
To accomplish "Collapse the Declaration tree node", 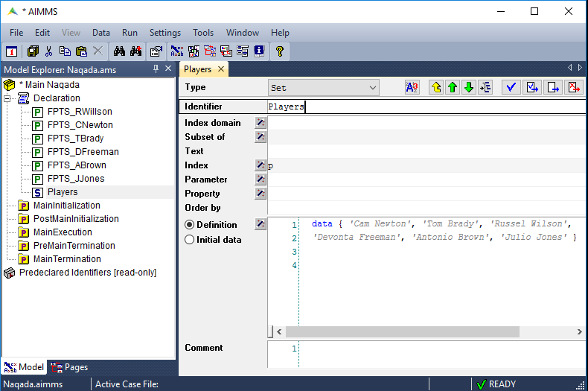I will pyautogui.click(x=7, y=99).
